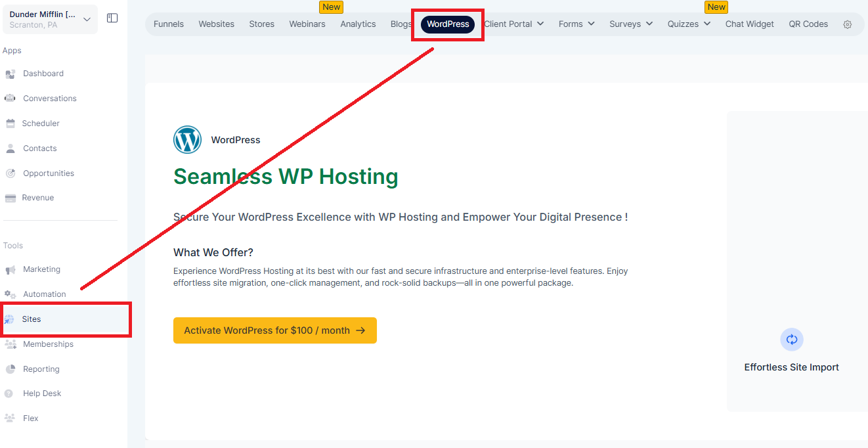Click the Revenue card icon
868x448 pixels.
pos(10,198)
